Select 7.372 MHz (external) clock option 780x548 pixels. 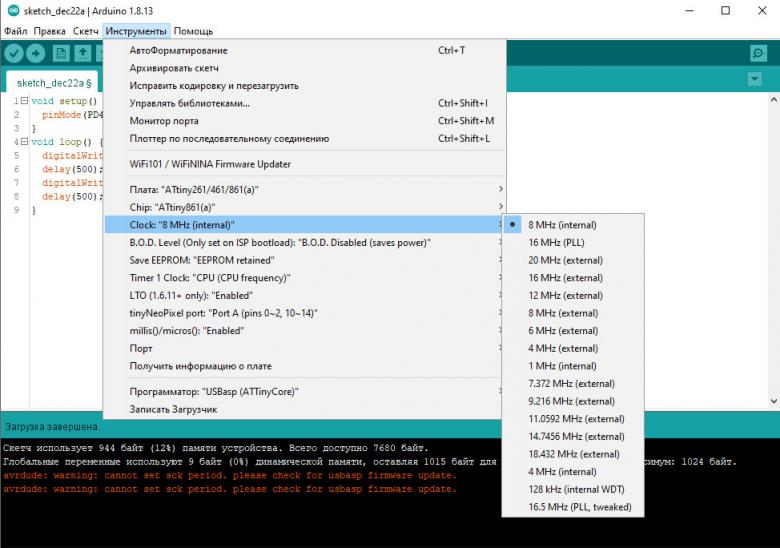pos(573,384)
